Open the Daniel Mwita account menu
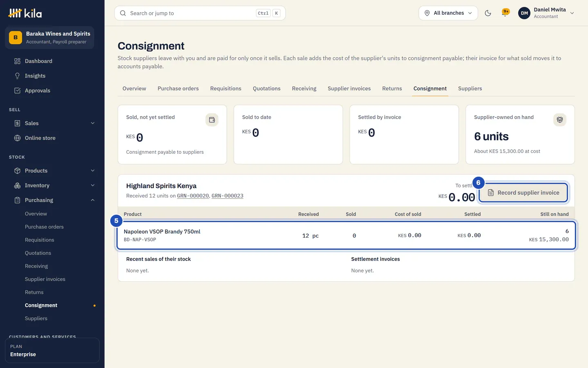This screenshot has width=588, height=368. coord(547,13)
